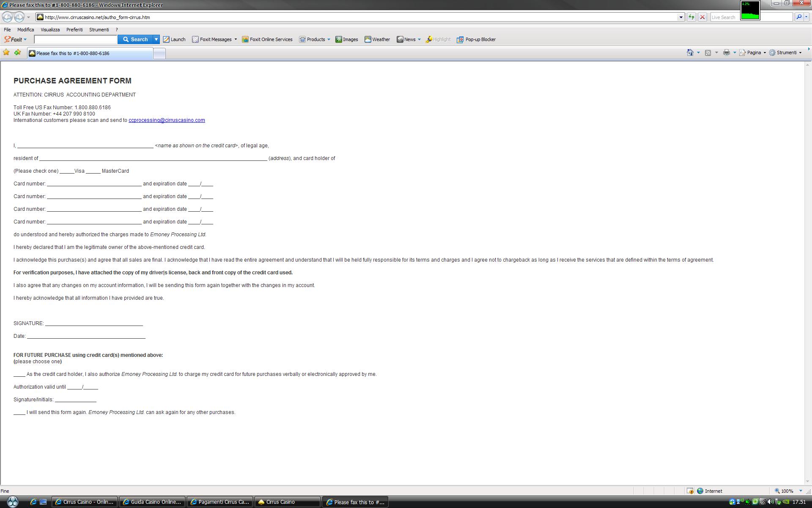Switch to Guida Casino Online taskbar window
The width and height of the screenshot is (812, 508).
click(x=152, y=502)
